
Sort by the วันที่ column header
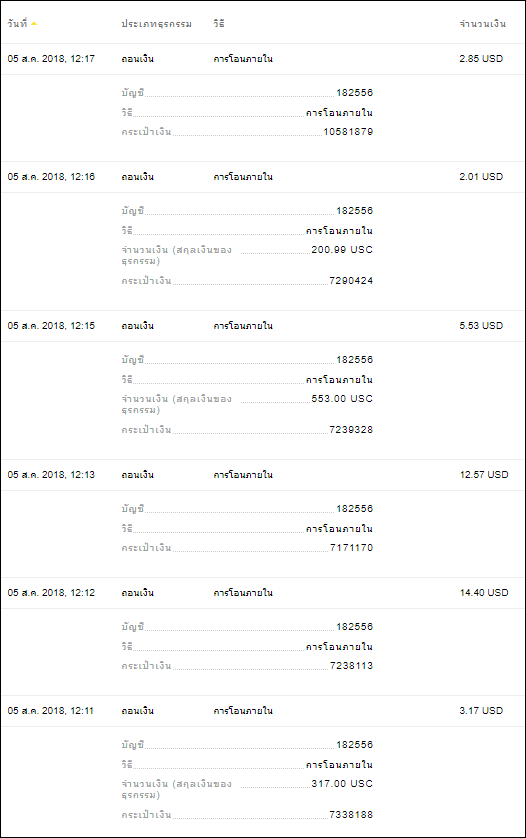coord(17,23)
